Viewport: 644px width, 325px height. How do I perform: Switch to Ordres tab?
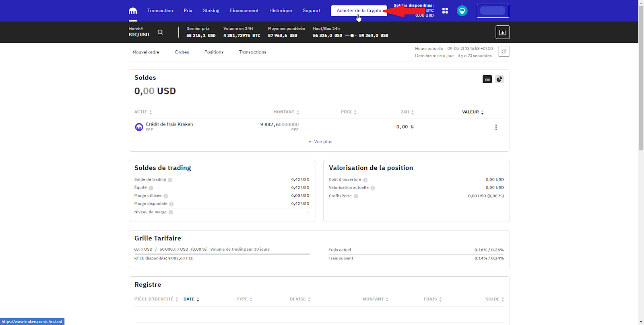pyautogui.click(x=182, y=52)
